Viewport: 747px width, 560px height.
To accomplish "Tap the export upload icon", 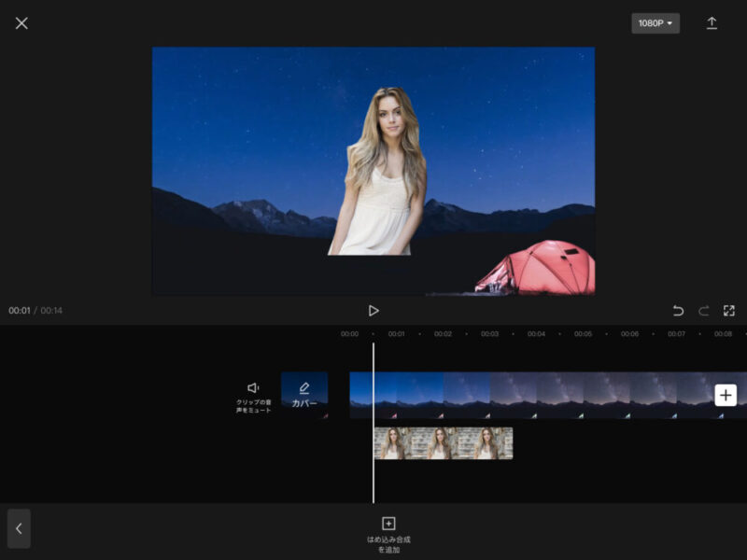I will (712, 23).
